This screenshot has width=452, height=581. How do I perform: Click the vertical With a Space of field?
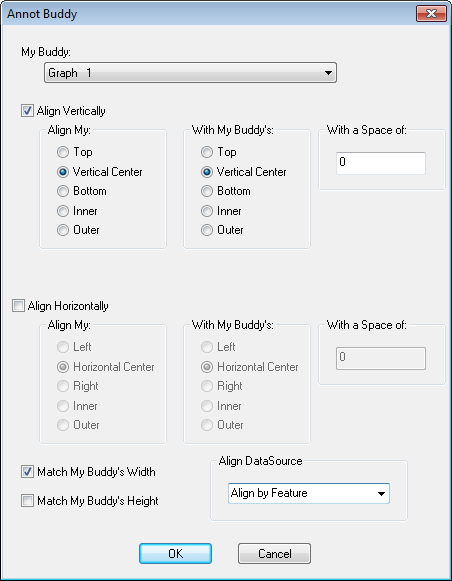coord(380,163)
